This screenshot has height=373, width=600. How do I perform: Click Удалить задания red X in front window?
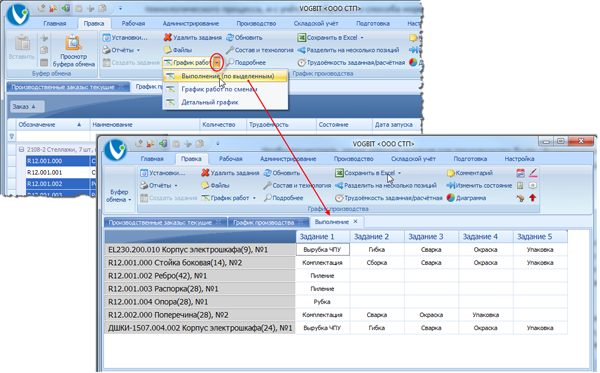[x=205, y=173]
